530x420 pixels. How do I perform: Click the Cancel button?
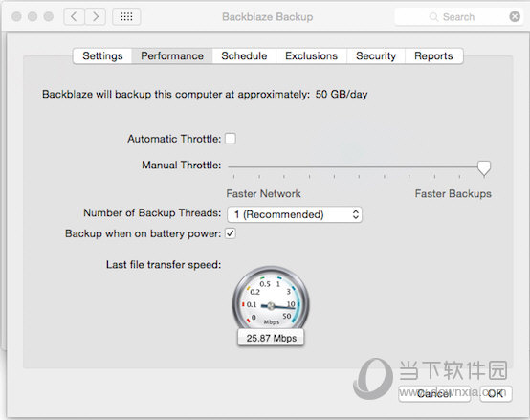pyautogui.click(x=434, y=393)
